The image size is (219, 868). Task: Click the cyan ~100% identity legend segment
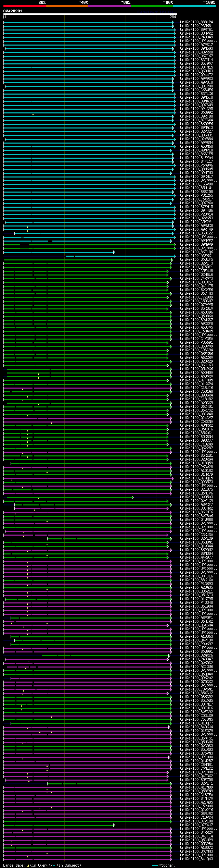point(194,6)
